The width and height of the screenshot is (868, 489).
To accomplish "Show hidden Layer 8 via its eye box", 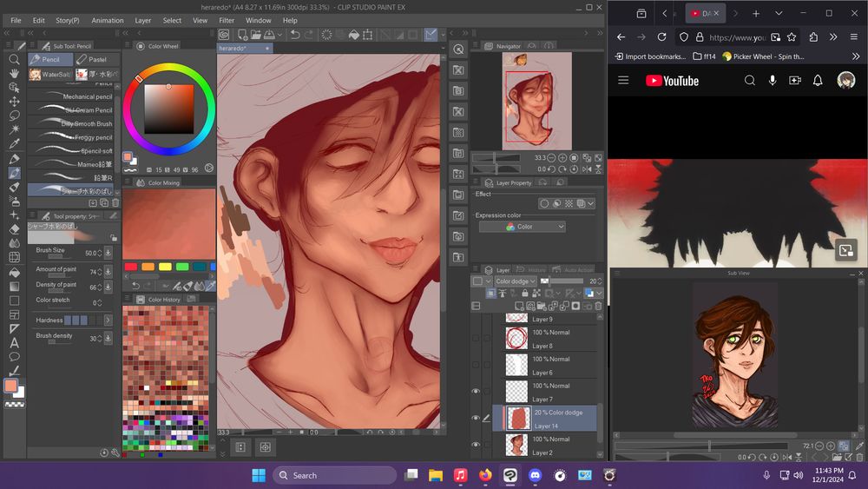I will pyautogui.click(x=476, y=338).
